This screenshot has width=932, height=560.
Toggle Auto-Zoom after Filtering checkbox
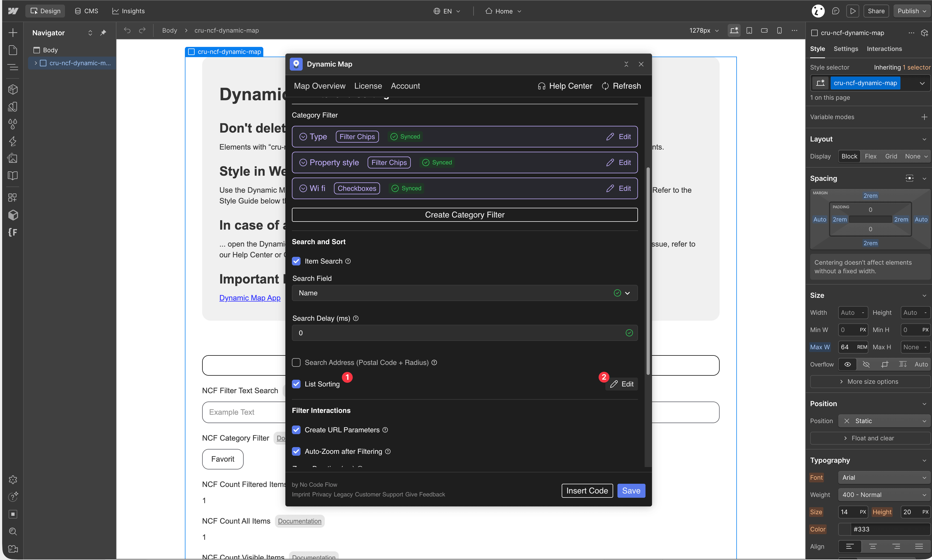[296, 451]
